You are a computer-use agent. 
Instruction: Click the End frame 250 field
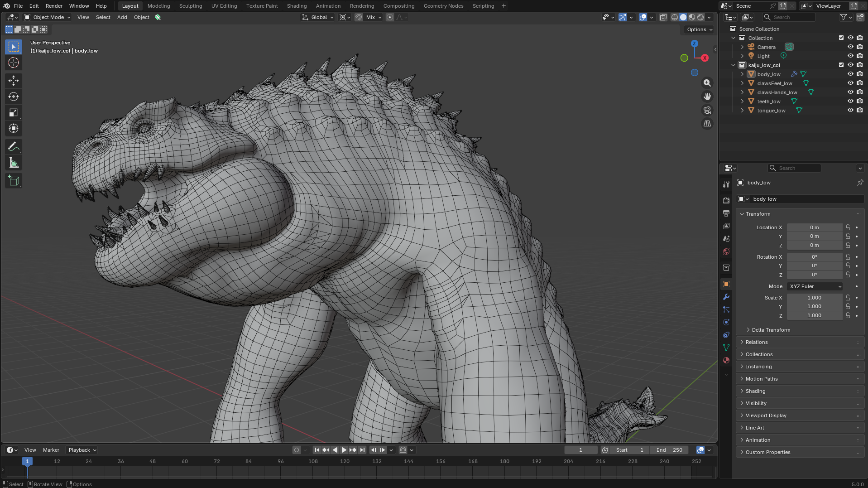669,450
